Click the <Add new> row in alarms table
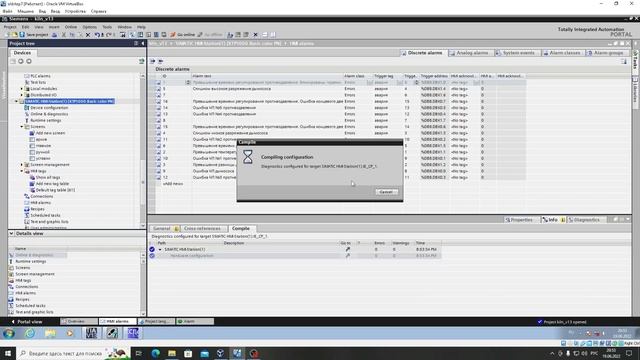This screenshot has height=360, width=640. click(x=173, y=184)
